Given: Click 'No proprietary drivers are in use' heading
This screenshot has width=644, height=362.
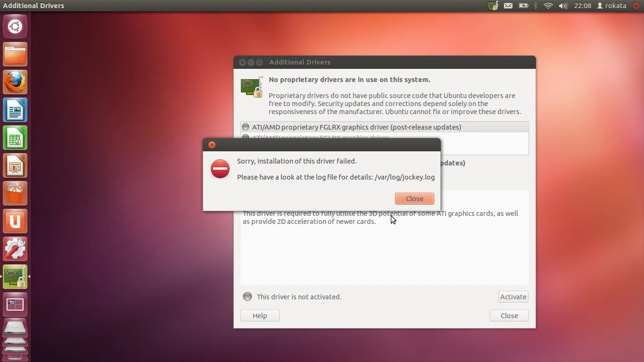Looking at the screenshot, I should [x=349, y=80].
